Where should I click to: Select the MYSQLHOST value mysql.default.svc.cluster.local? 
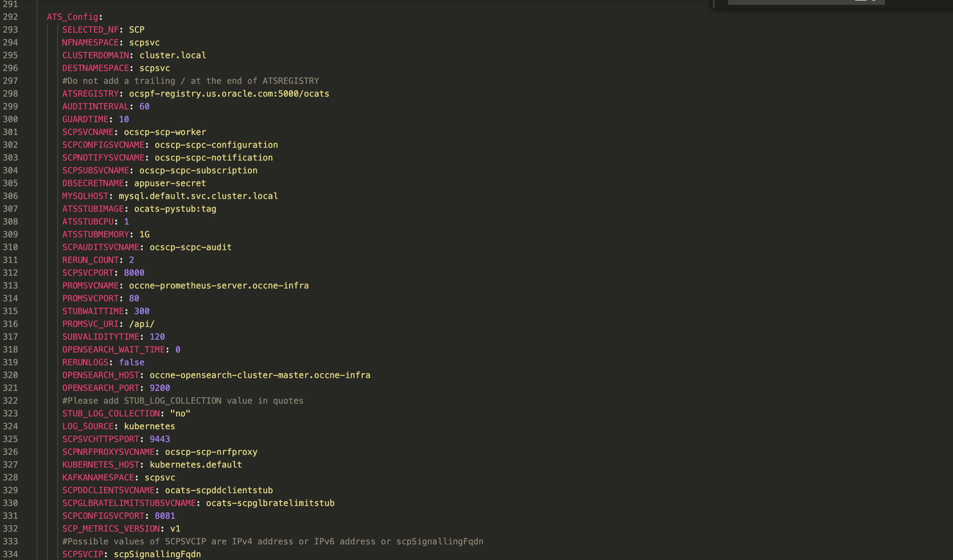pyautogui.click(x=198, y=196)
